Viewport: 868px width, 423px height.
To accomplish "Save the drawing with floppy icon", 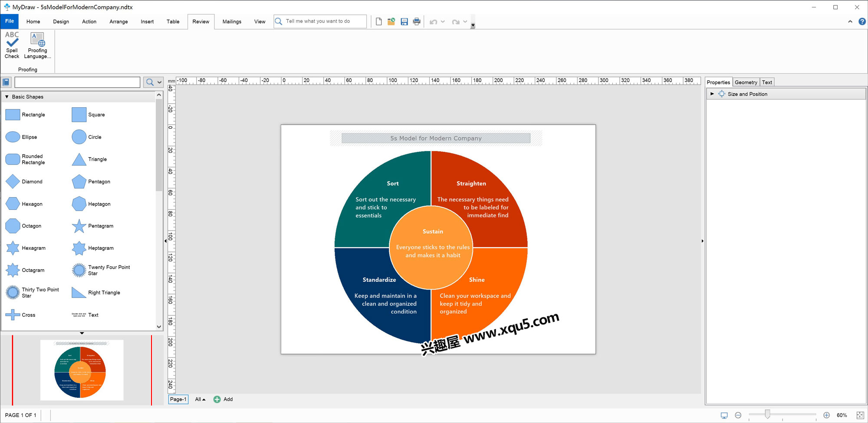I will (x=404, y=21).
